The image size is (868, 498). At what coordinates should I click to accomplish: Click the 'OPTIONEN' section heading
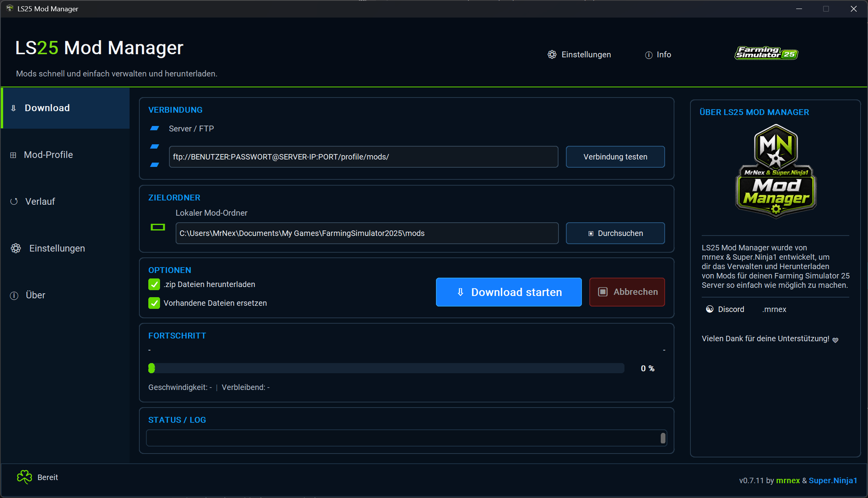point(170,270)
